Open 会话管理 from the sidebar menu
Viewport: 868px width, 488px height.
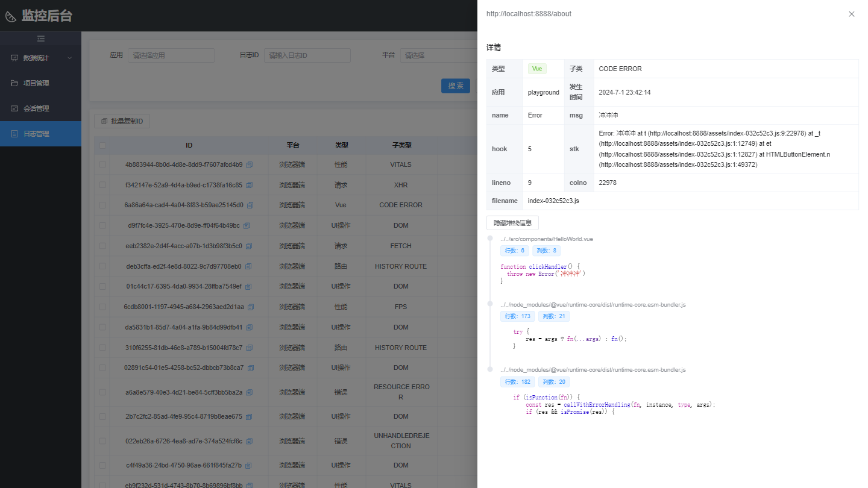click(x=36, y=108)
